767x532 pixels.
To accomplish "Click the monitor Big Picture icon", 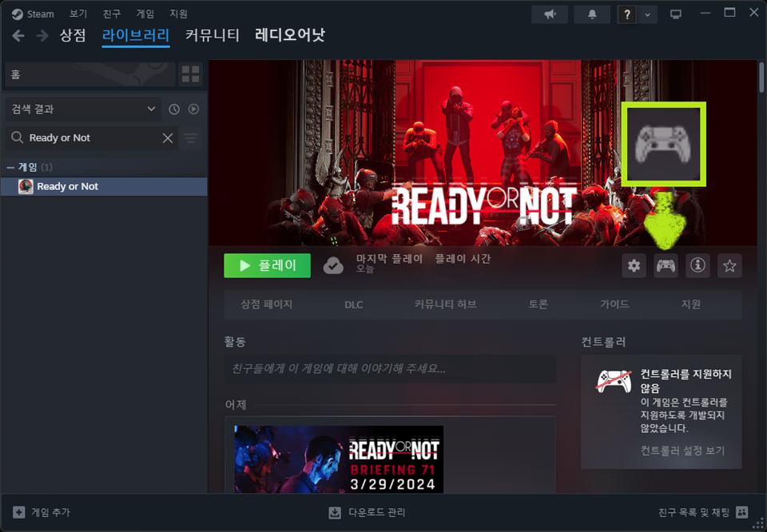I will click(x=676, y=14).
